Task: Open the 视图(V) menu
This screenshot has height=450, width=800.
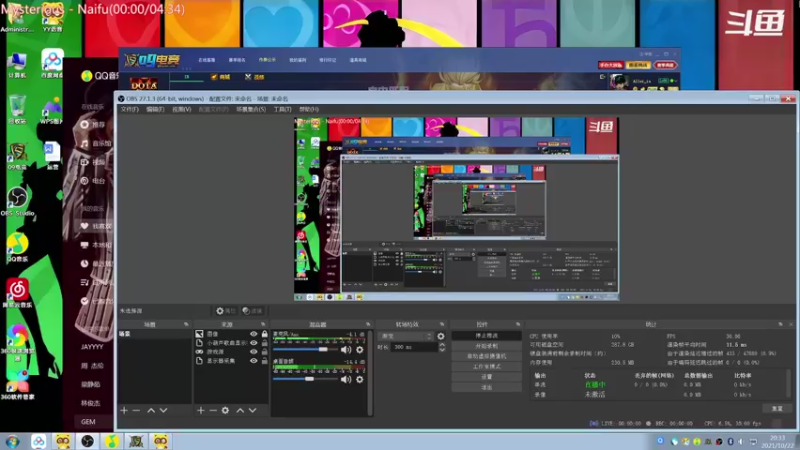Action: (182, 109)
